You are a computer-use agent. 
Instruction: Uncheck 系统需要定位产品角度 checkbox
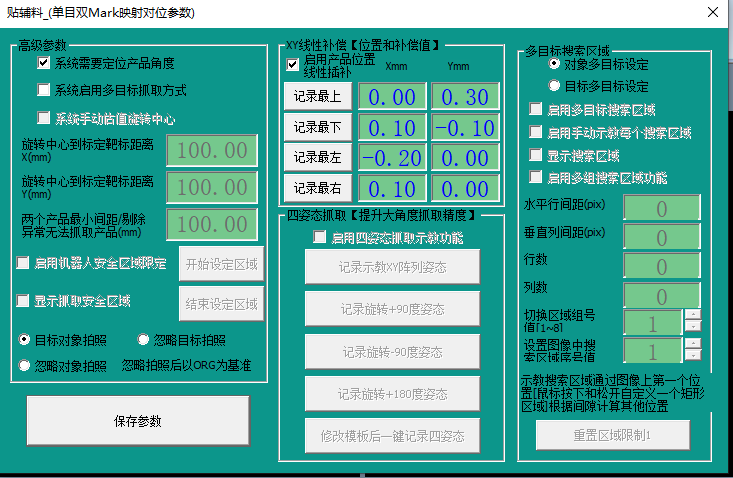pyautogui.click(x=44, y=63)
